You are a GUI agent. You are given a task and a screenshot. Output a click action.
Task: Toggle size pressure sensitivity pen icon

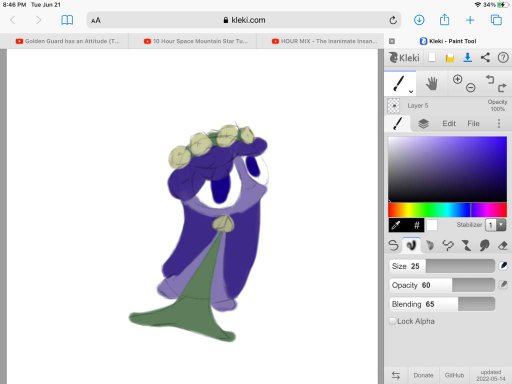point(503,266)
